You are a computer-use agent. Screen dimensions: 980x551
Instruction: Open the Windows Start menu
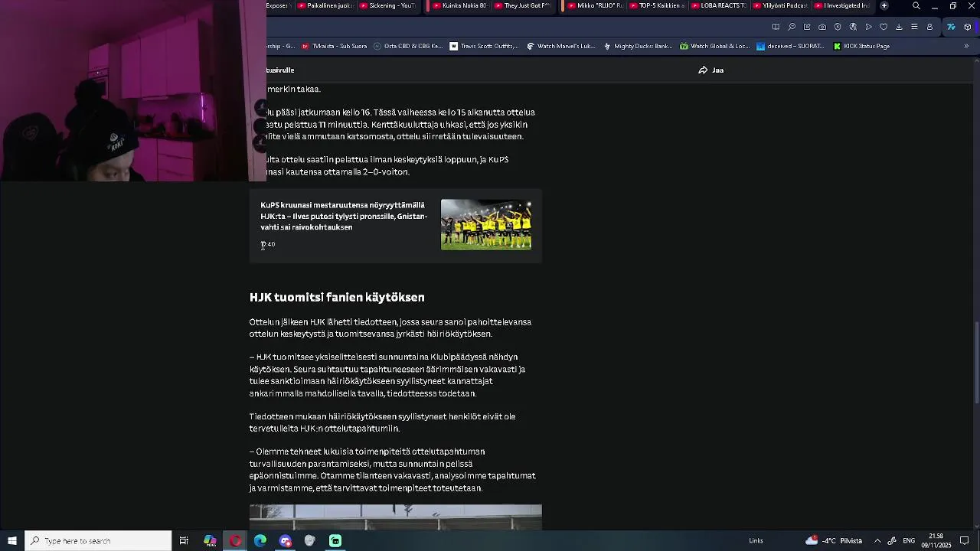pos(12,541)
